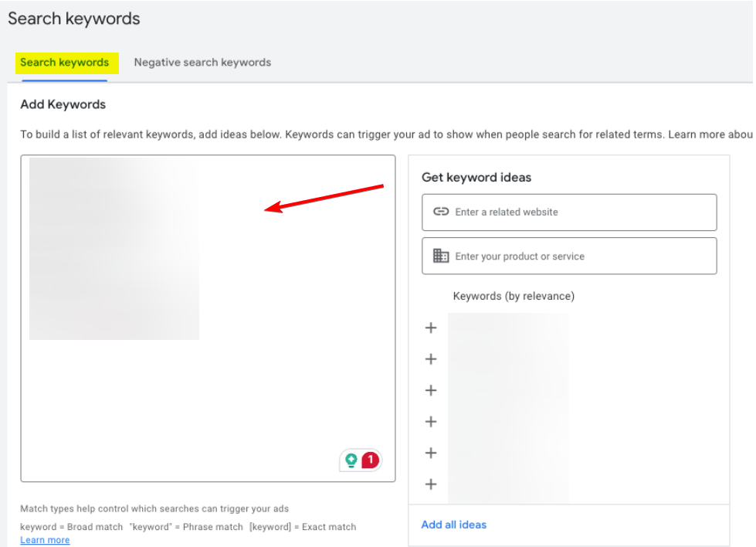Switch to the Negative search keywords tab
Viewport: 756px width, 547px height.
(202, 63)
